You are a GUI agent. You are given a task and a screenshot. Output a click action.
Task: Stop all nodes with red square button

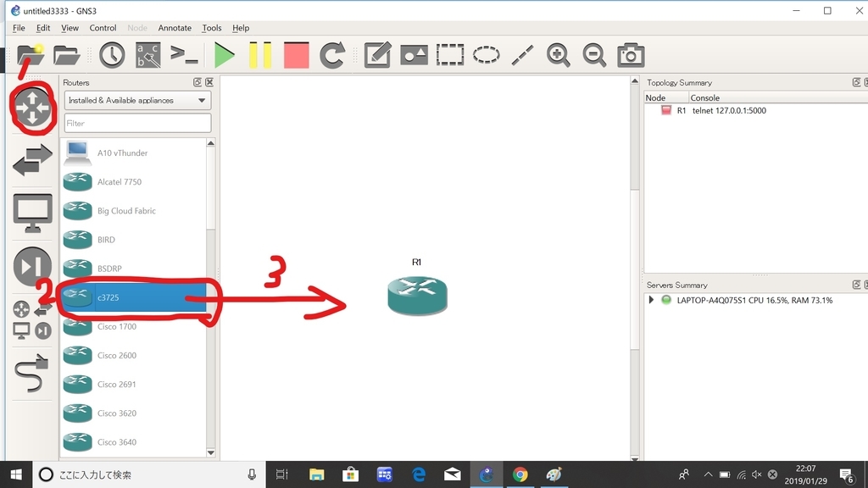pyautogui.click(x=296, y=55)
